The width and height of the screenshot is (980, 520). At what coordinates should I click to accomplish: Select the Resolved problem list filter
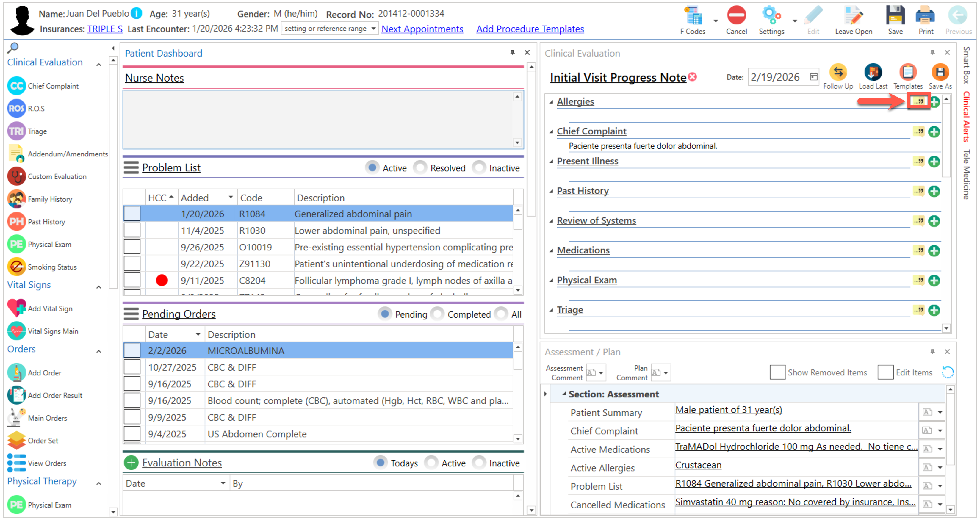(420, 168)
